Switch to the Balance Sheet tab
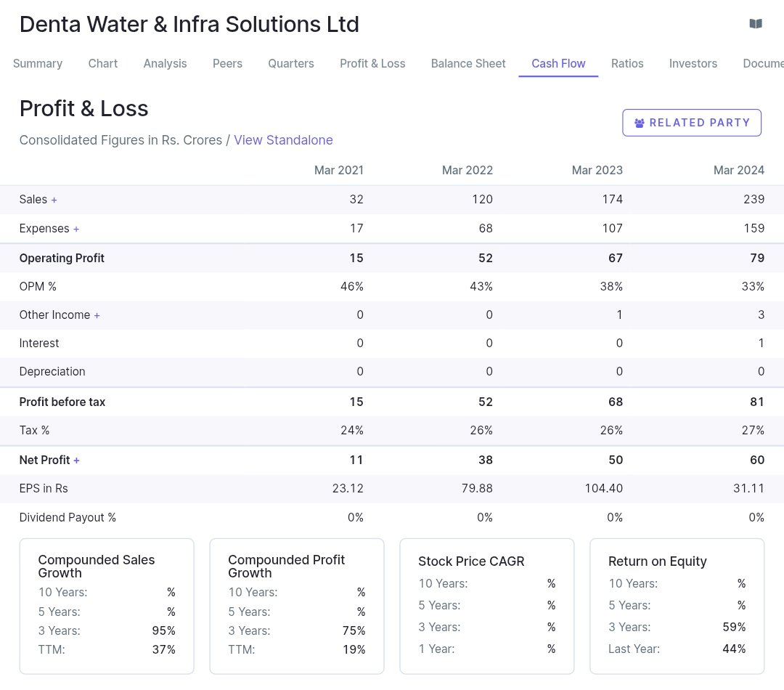Image resolution: width=784 pixels, height=690 pixels. [468, 63]
